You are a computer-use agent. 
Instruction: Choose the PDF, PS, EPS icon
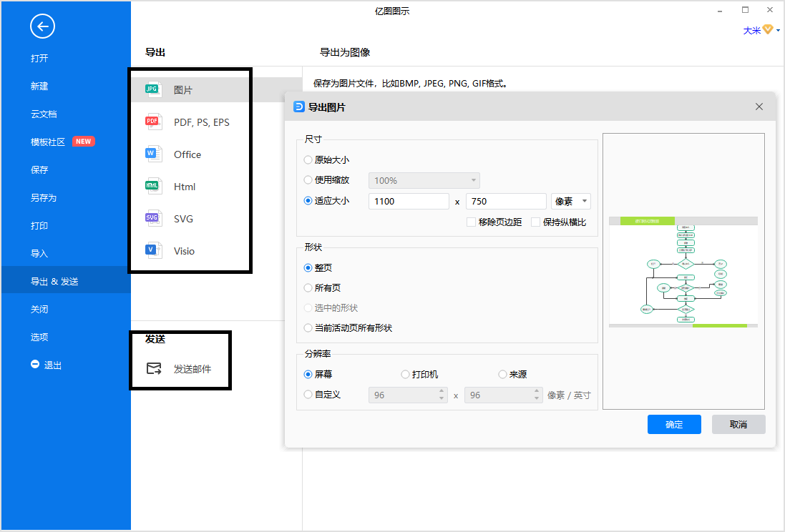[x=153, y=122]
